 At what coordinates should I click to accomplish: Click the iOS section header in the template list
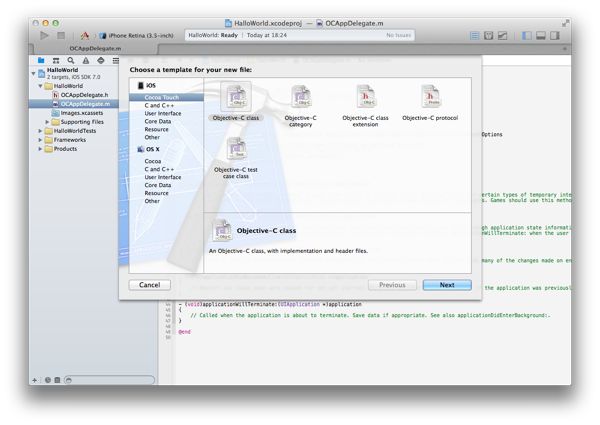coord(147,85)
